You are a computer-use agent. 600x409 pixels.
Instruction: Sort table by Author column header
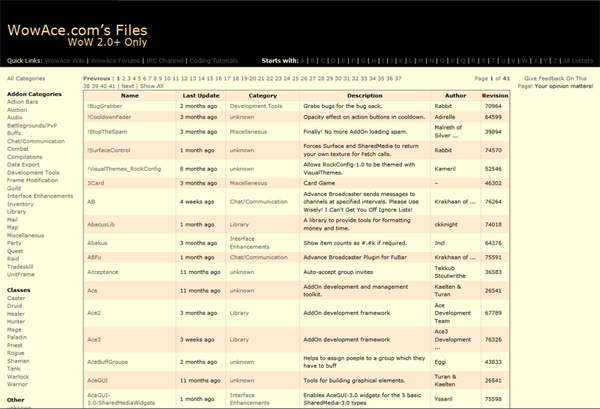(455, 96)
